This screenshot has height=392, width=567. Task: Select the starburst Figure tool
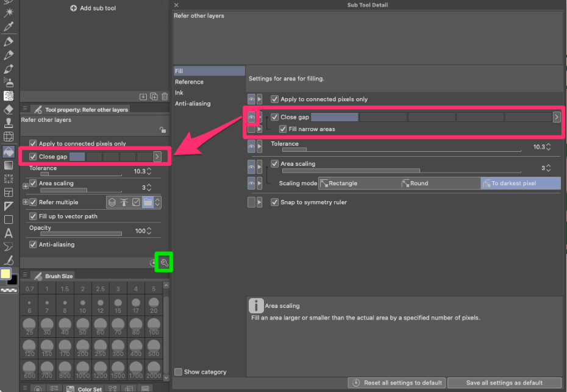[x=9, y=179]
